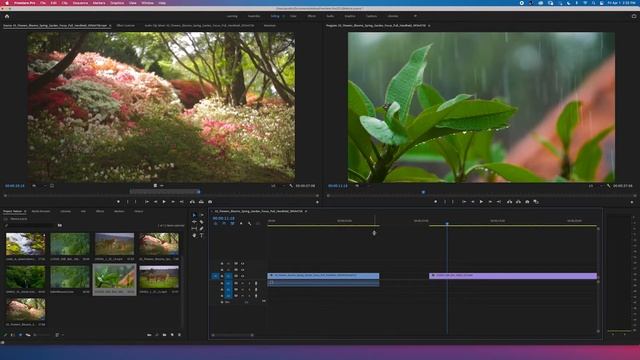Screen dimensions: 640x360
Task: Click the Project panel search field
Action: point(29,225)
